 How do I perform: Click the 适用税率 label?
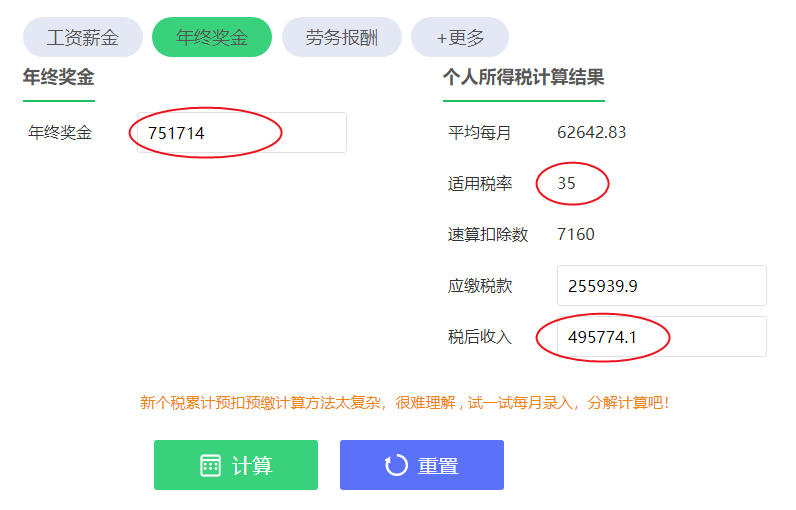[x=480, y=183]
